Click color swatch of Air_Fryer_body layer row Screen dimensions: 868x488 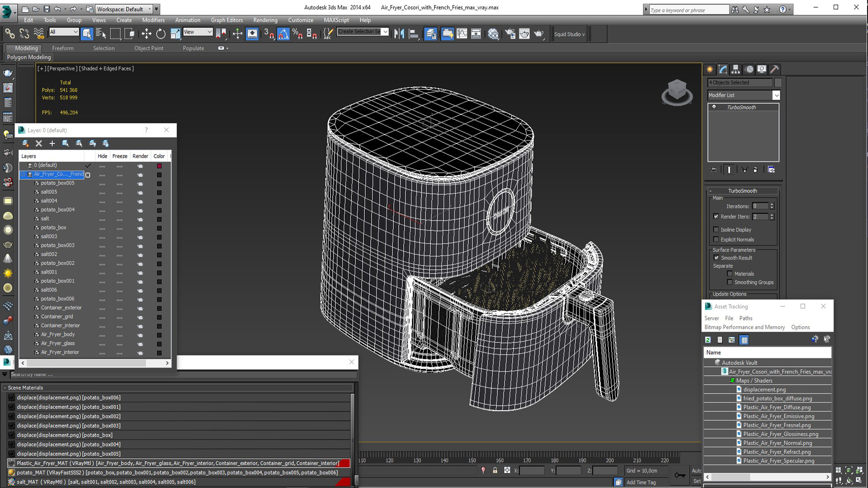click(x=159, y=335)
